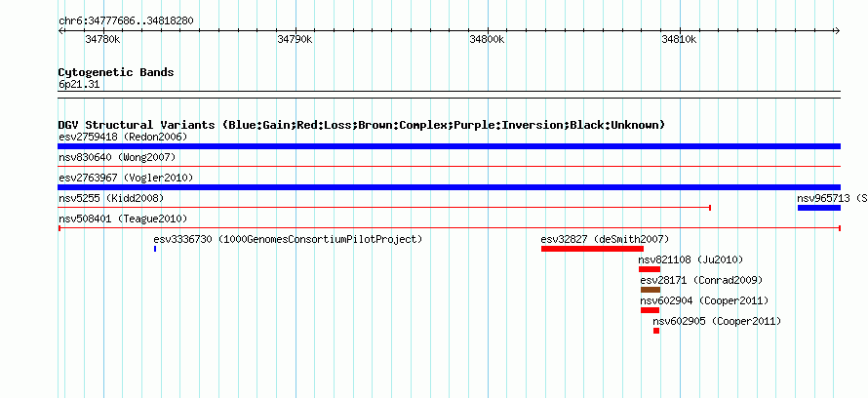The width and height of the screenshot is (868, 398).
Task: Click the 34810k ruler label
Action: 679,39
